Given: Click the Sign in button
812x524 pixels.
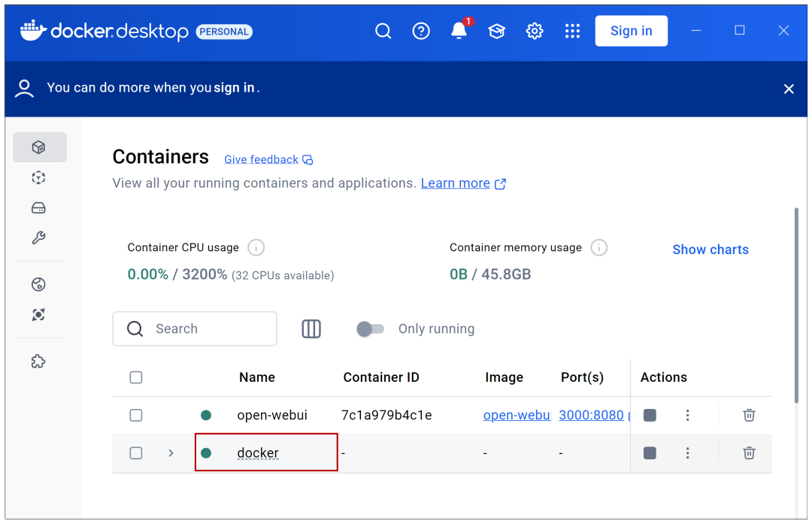Looking at the screenshot, I should [x=631, y=31].
